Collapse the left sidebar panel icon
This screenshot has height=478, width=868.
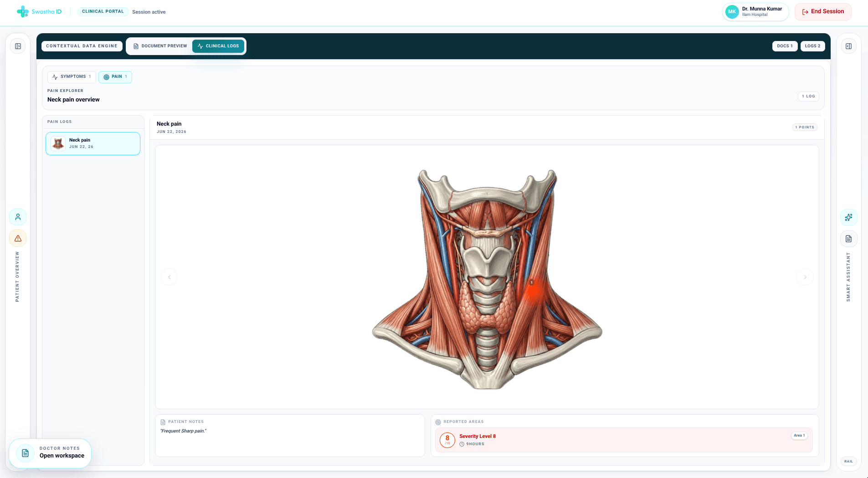[18, 46]
